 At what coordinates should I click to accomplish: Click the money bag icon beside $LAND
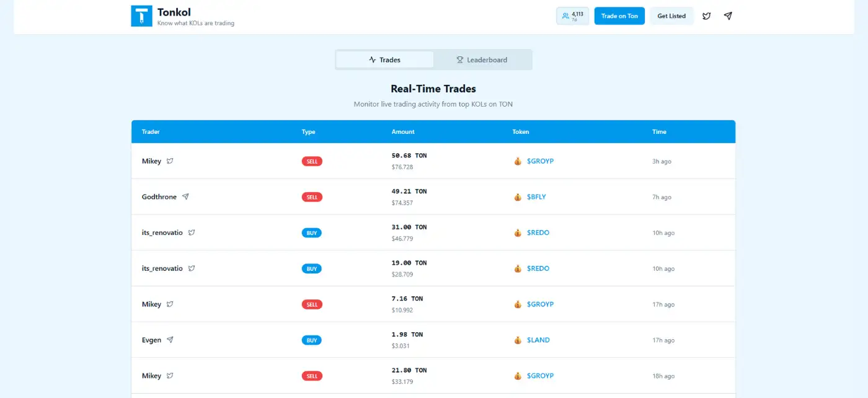click(x=518, y=340)
